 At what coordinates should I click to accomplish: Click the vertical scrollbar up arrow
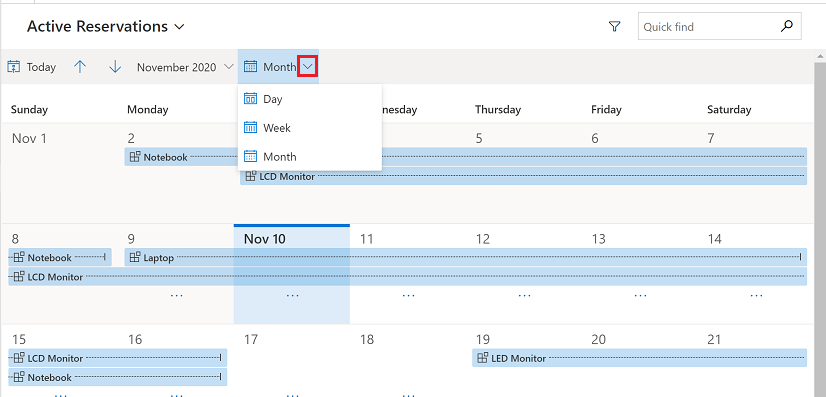pyautogui.click(x=820, y=55)
